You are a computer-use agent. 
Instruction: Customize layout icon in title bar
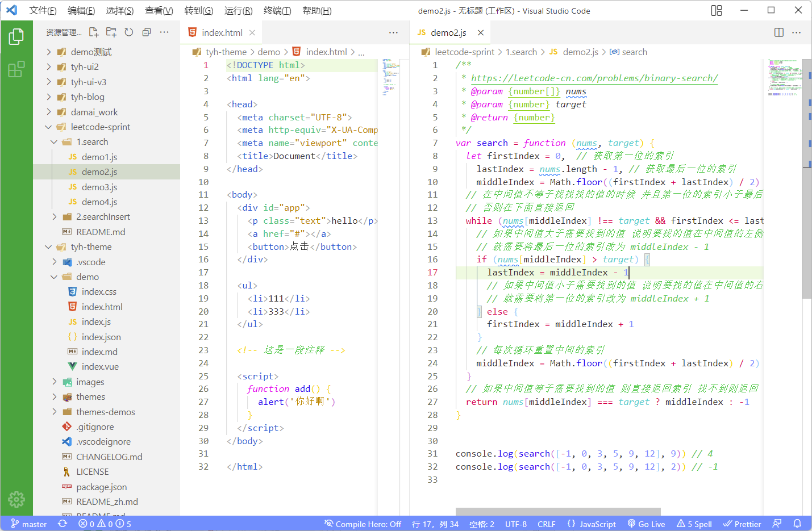coord(717,10)
